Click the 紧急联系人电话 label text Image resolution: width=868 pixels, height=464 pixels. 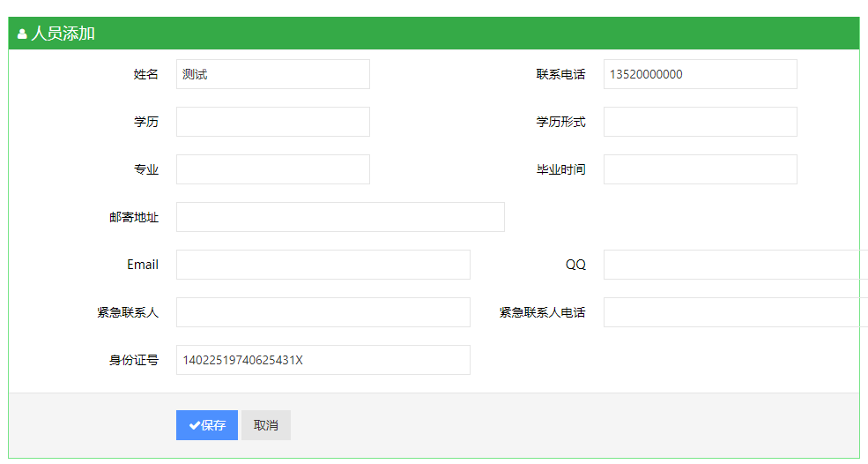pos(543,312)
